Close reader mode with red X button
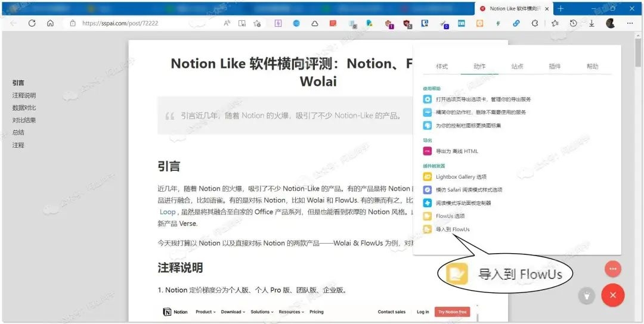Image resolution: width=644 pixels, height=324 pixels. click(x=613, y=295)
